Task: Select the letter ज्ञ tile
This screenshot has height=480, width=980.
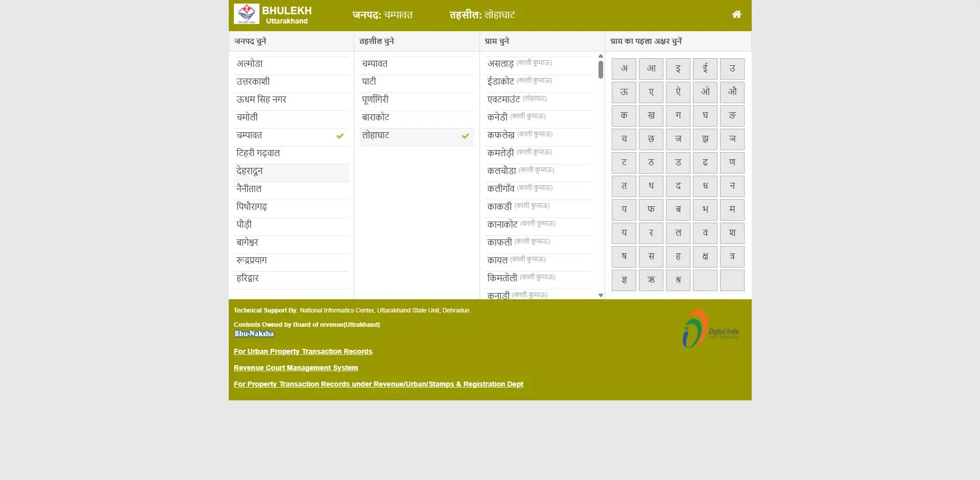Action: (624, 280)
